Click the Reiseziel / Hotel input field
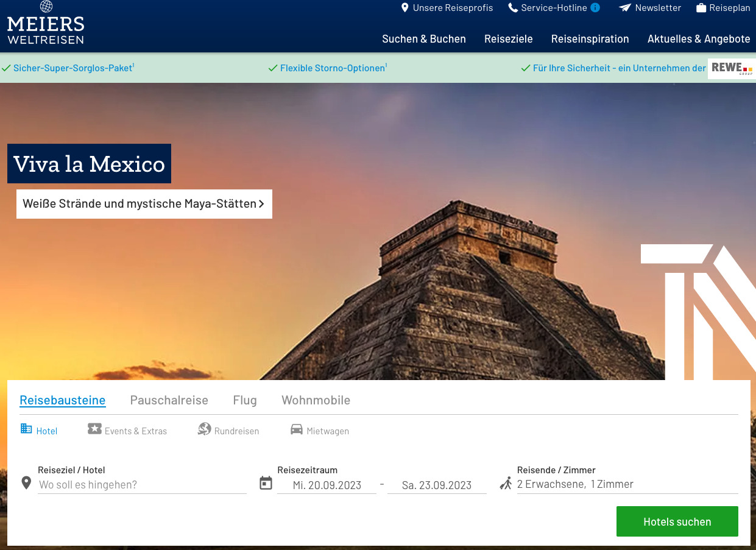756x550 pixels. 142,485
